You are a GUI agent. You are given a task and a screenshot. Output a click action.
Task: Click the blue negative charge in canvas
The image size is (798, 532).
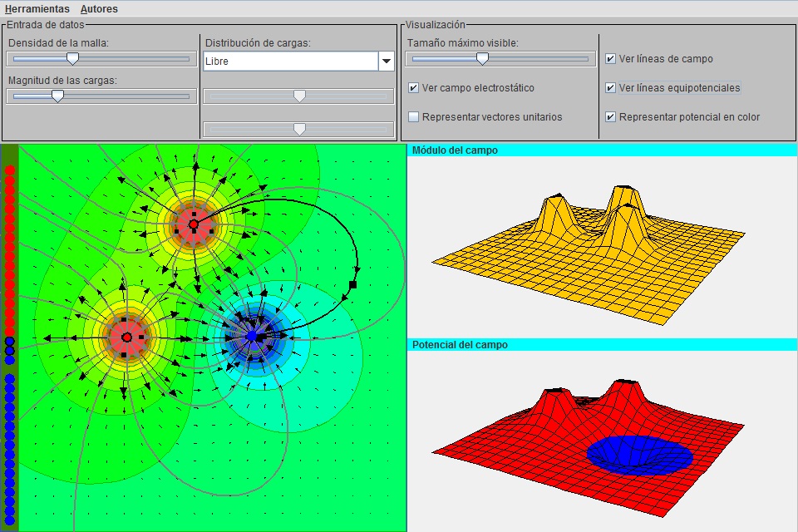click(252, 336)
